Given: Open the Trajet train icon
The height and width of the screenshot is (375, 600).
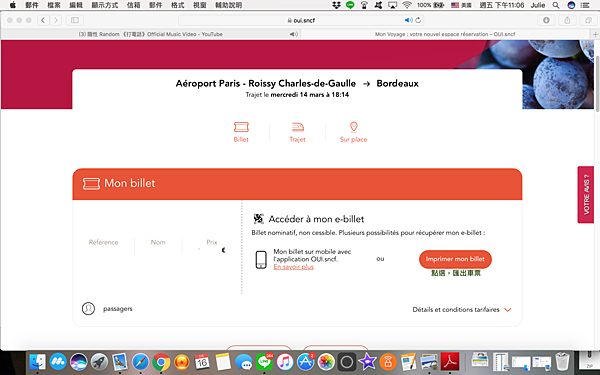Looking at the screenshot, I should click(x=297, y=127).
